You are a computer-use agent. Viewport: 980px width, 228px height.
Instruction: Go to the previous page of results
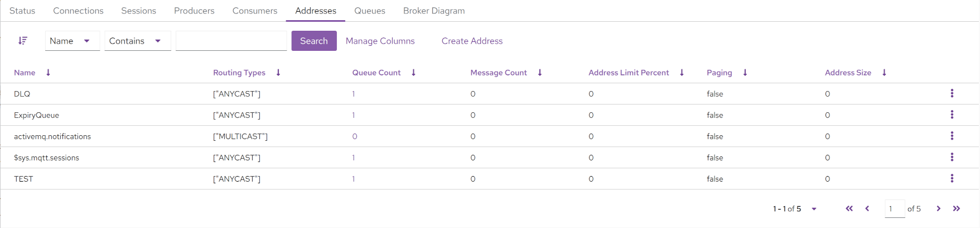coord(867,208)
